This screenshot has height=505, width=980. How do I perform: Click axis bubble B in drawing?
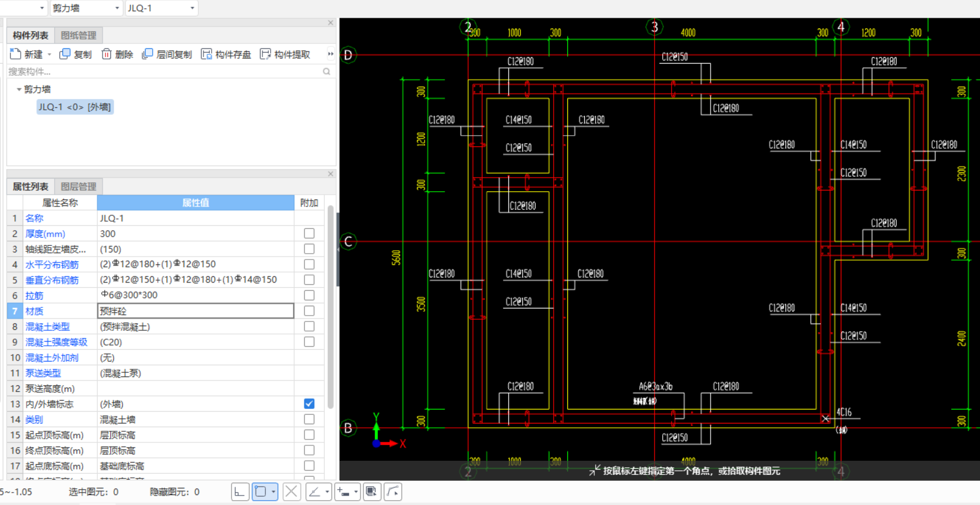(x=348, y=428)
